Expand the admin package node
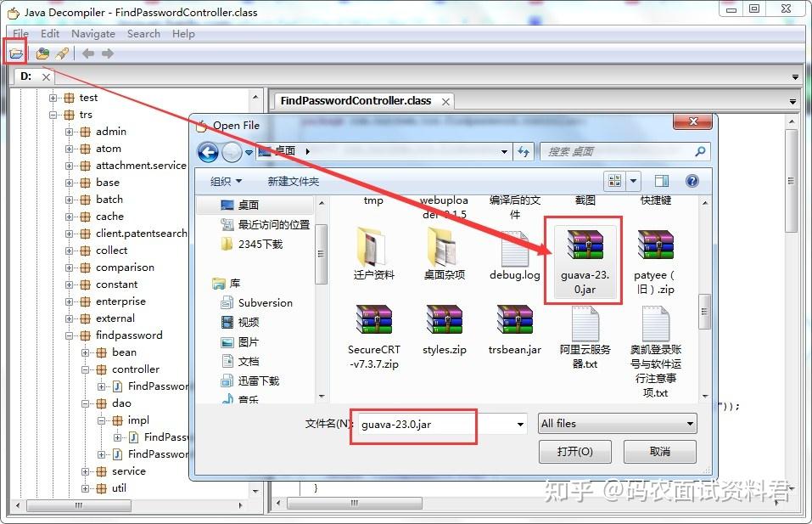This screenshot has height=524, width=812. (x=69, y=132)
